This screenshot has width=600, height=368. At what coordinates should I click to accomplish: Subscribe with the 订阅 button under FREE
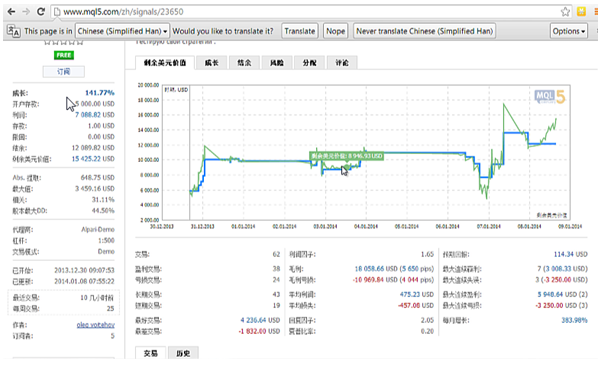tap(64, 72)
